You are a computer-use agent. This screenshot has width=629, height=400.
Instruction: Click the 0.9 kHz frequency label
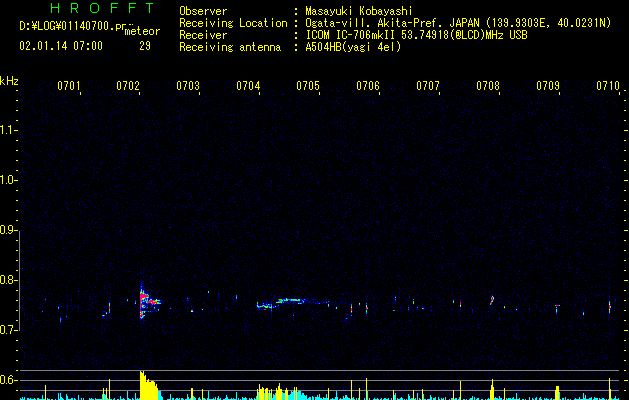point(8,230)
